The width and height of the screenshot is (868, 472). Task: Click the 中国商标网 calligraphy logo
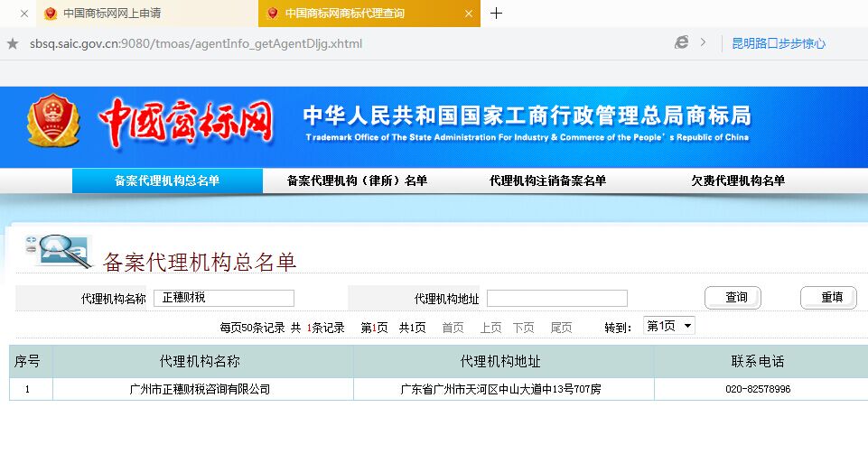(186, 122)
